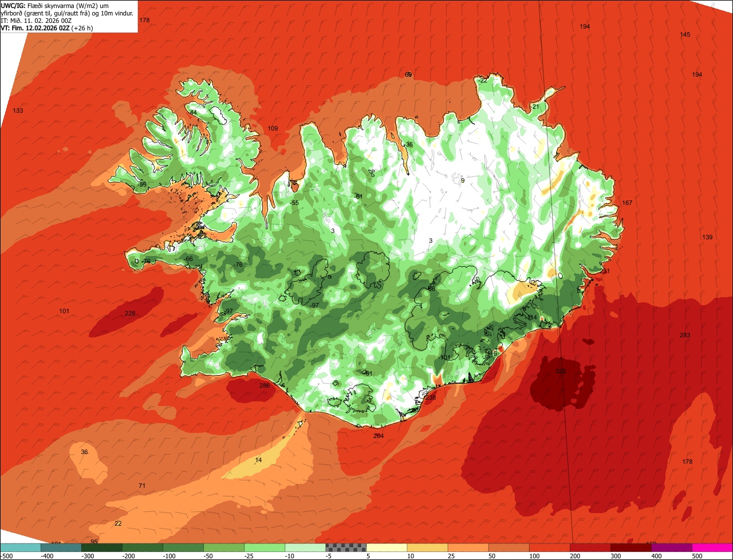Click the map value 109 off the northwest coast
This screenshot has width=733, height=560.
pyautogui.click(x=273, y=128)
